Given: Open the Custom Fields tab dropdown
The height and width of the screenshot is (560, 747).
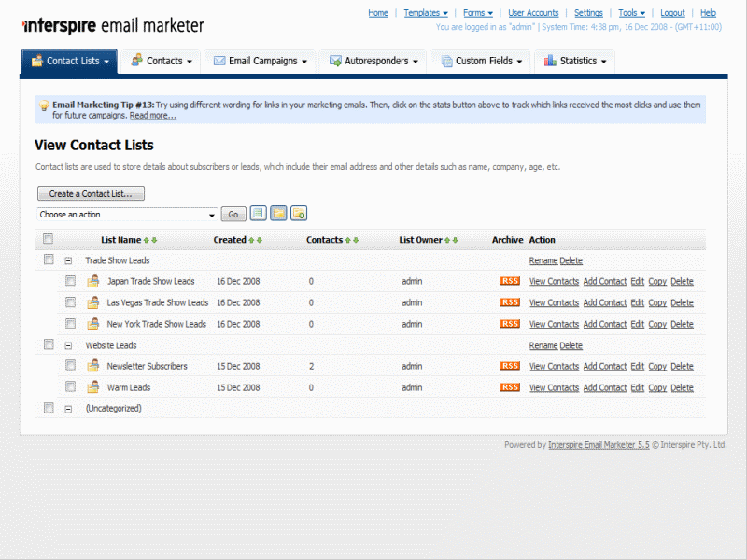Looking at the screenshot, I should coord(481,61).
